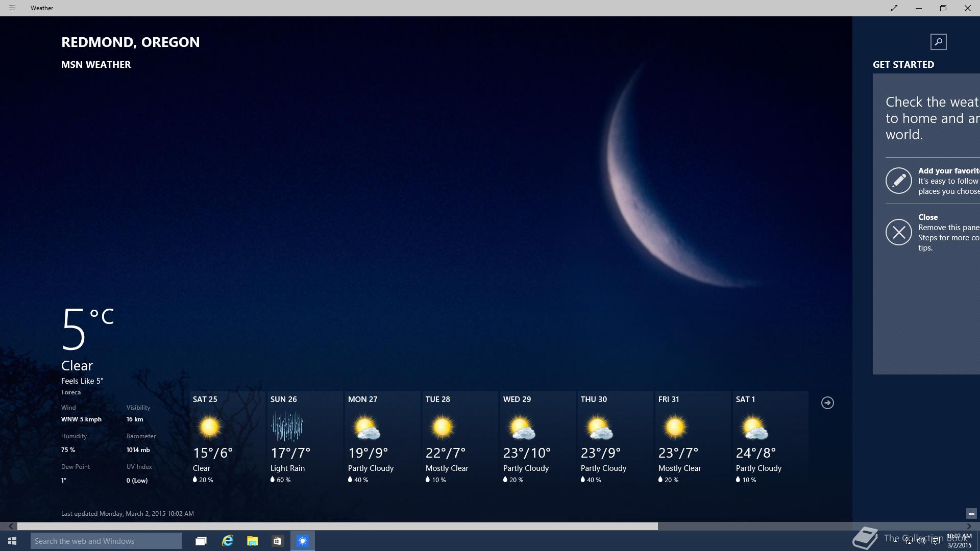Open the Windows Start menu

[12, 541]
